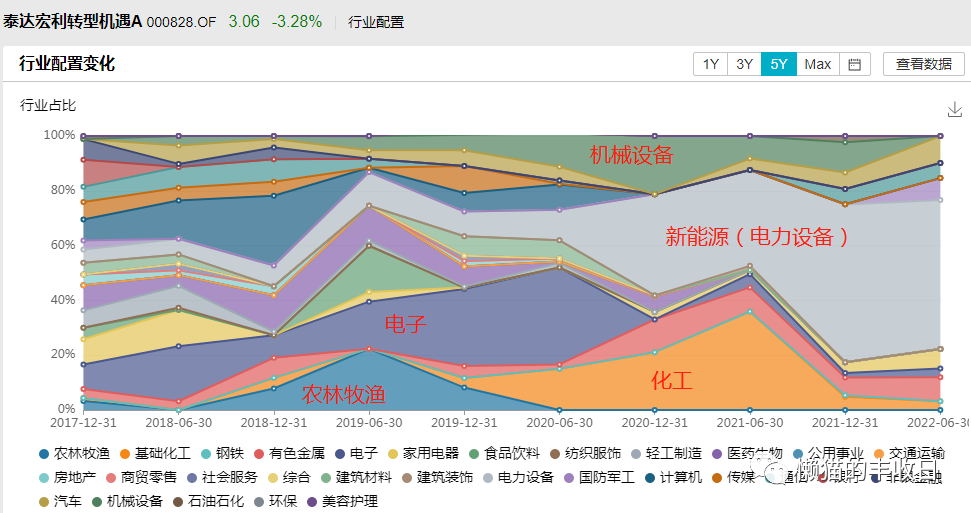Select the 2019-12-31 x-axis date label

pyautogui.click(x=464, y=423)
